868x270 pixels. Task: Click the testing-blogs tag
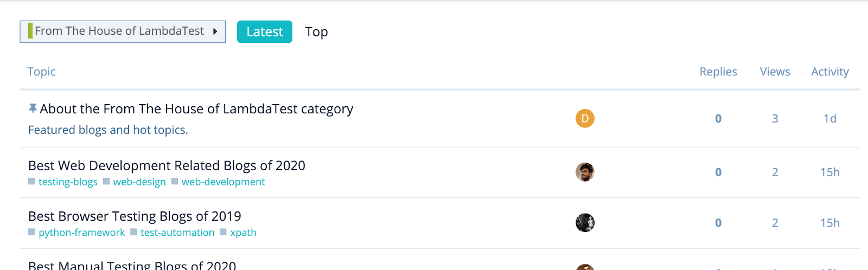click(68, 182)
